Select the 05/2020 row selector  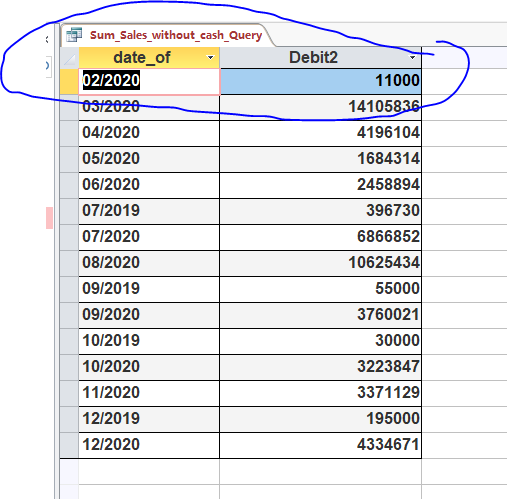(x=69, y=159)
